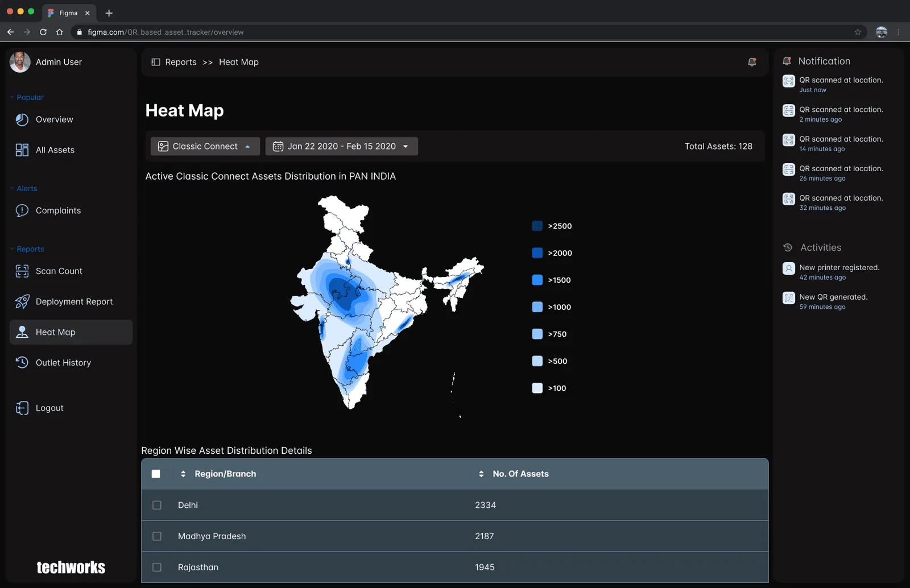Viewport: 910px width, 588px height.
Task: Check the Delhi row checkbox
Action: point(157,505)
